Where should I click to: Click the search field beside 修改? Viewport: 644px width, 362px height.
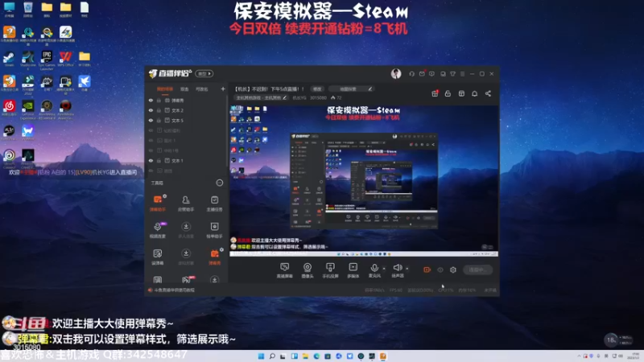(x=351, y=88)
